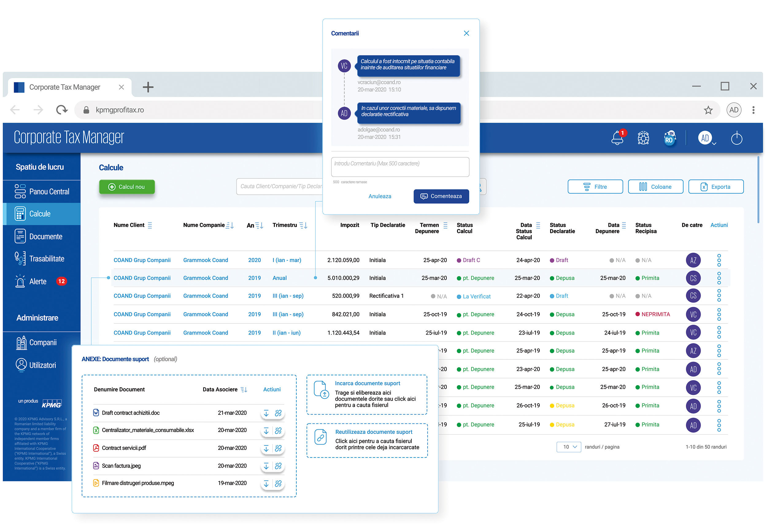Open actions menu for the II (ian - iun) row
This screenshot has width=767, height=532.
[719, 333]
